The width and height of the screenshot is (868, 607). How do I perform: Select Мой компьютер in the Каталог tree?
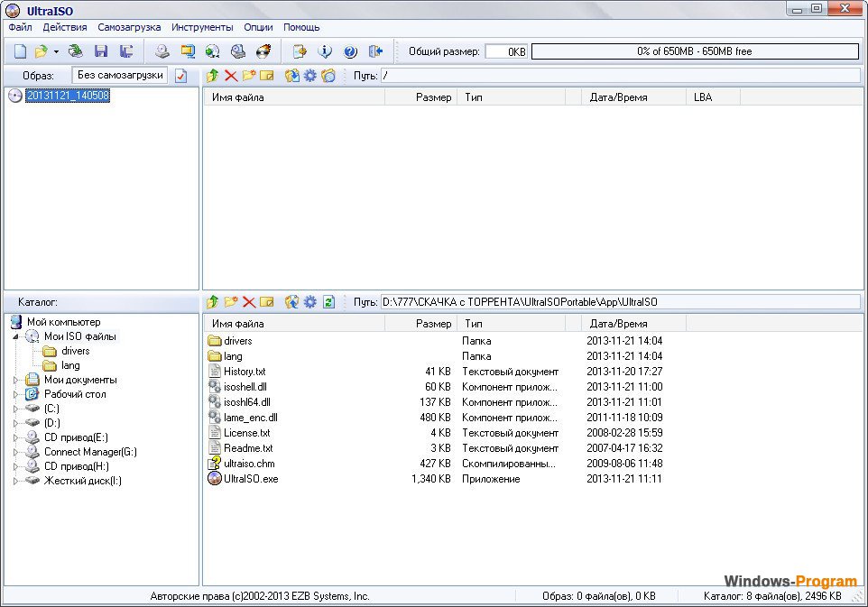click(x=64, y=322)
